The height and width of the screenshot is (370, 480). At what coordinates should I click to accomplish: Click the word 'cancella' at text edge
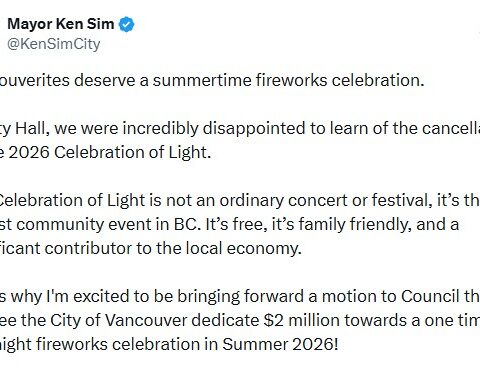[451, 128]
